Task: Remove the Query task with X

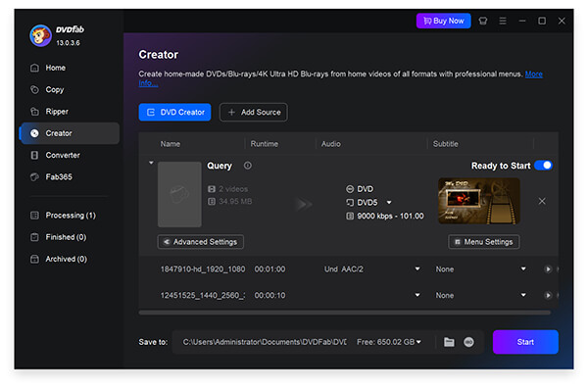Action: [x=542, y=201]
